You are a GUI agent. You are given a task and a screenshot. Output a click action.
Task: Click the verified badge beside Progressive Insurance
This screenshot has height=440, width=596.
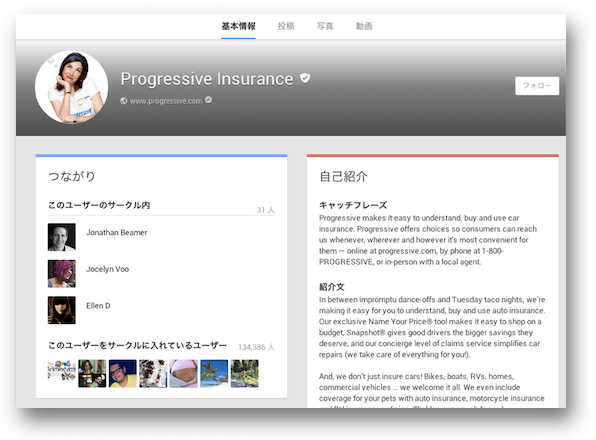click(x=305, y=78)
